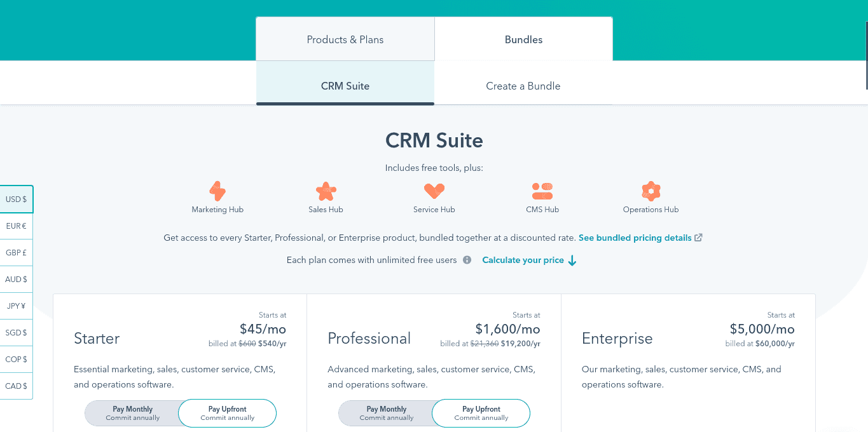This screenshot has height=432, width=868.
Task: Switch currency to COP $
Action: [x=17, y=359]
